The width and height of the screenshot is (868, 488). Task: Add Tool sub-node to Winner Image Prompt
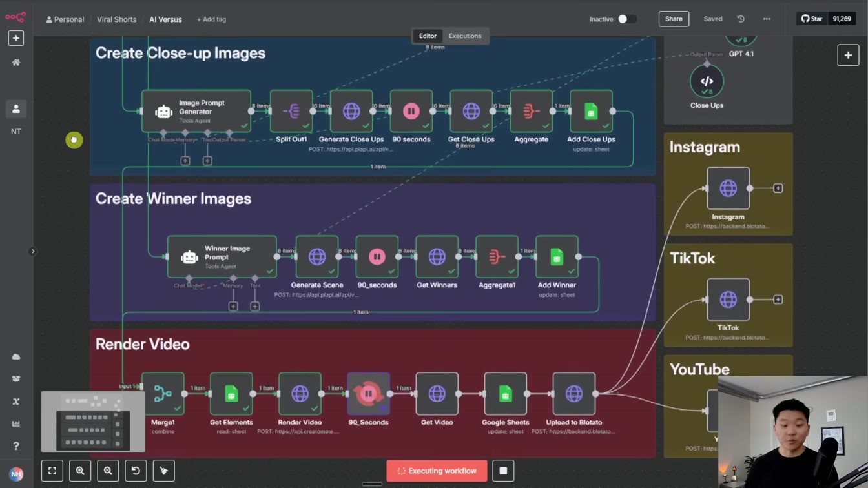click(255, 306)
